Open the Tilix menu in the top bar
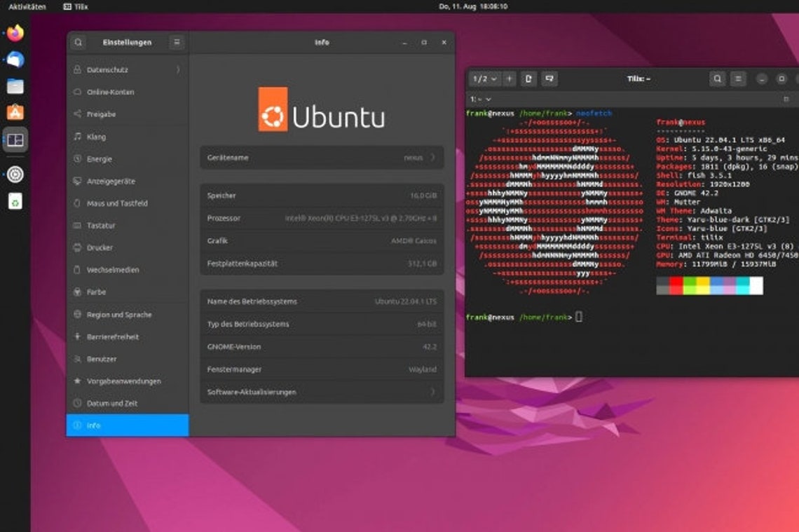 [77, 6]
